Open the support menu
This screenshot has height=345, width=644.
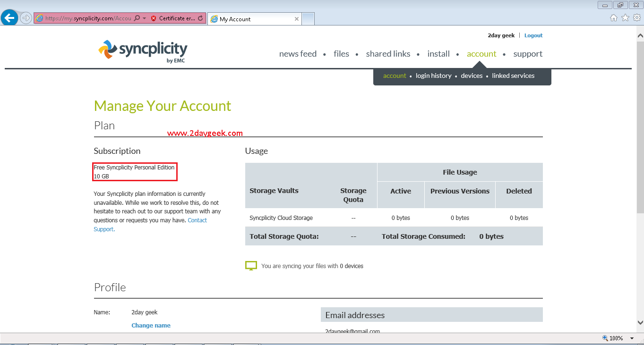pos(528,54)
